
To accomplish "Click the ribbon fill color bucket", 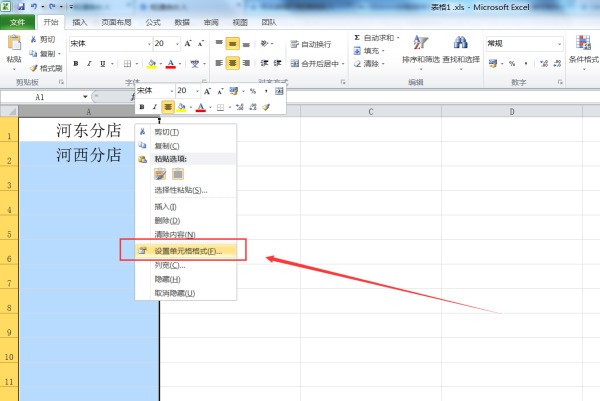I will [152, 64].
